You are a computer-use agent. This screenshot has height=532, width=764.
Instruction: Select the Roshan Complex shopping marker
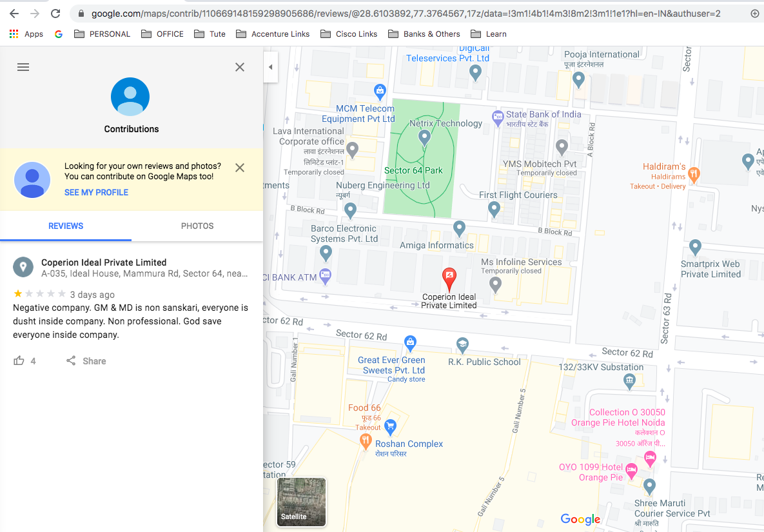pos(390,427)
